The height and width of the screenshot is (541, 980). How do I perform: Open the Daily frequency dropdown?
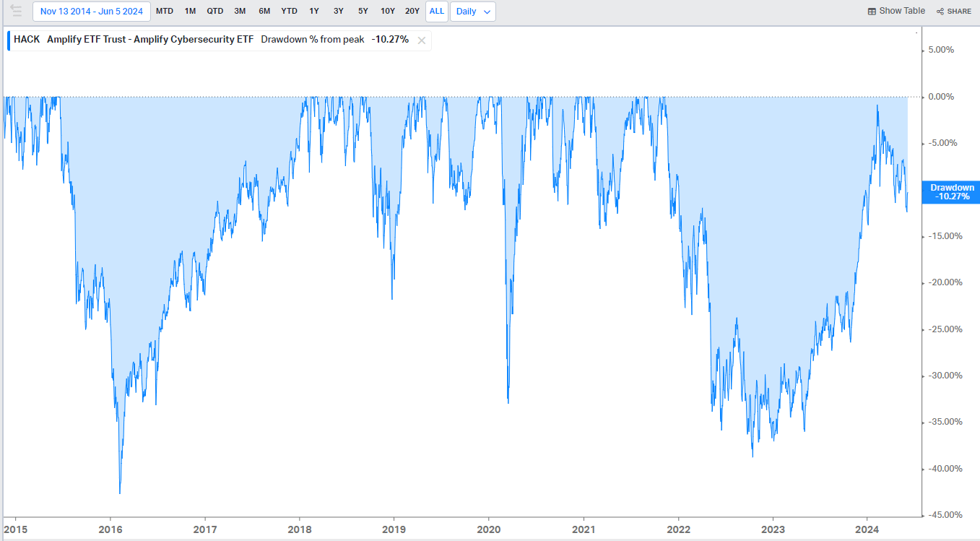472,11
